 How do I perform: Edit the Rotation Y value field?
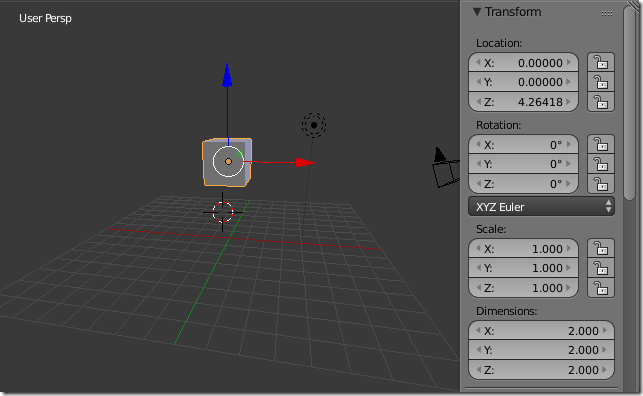click(523, 164)
